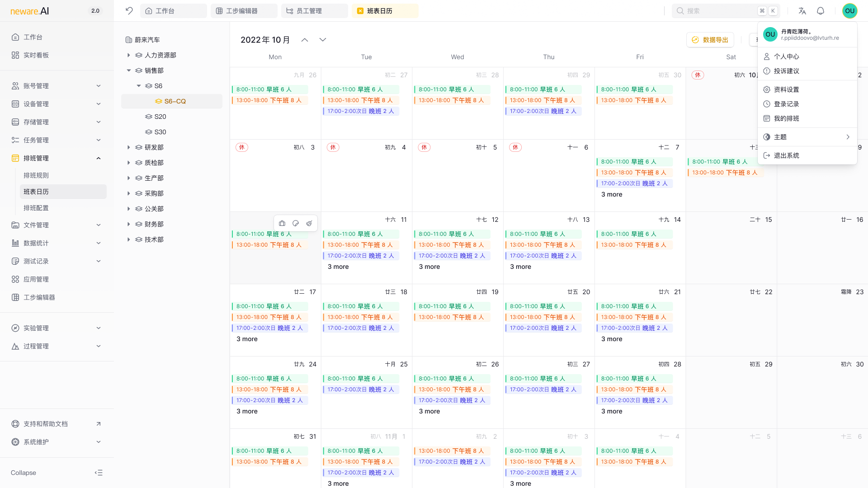Expand 人力资源部 tree node
This screenshot has height=488, width=868.
pos(128,55)
